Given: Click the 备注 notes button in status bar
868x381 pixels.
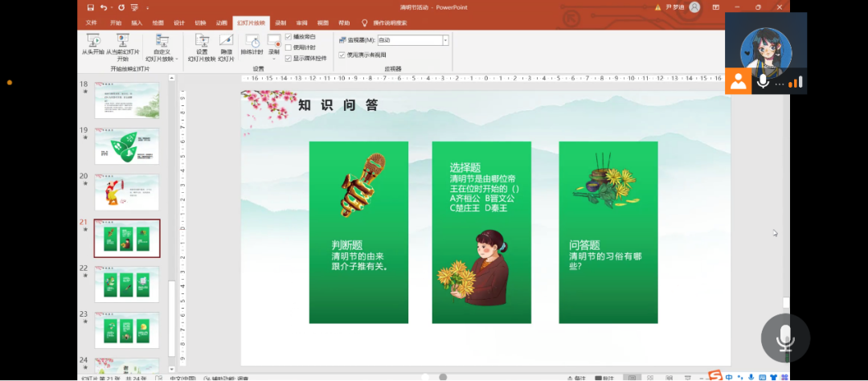Looking at the screenshot, I should coord(579,378).
